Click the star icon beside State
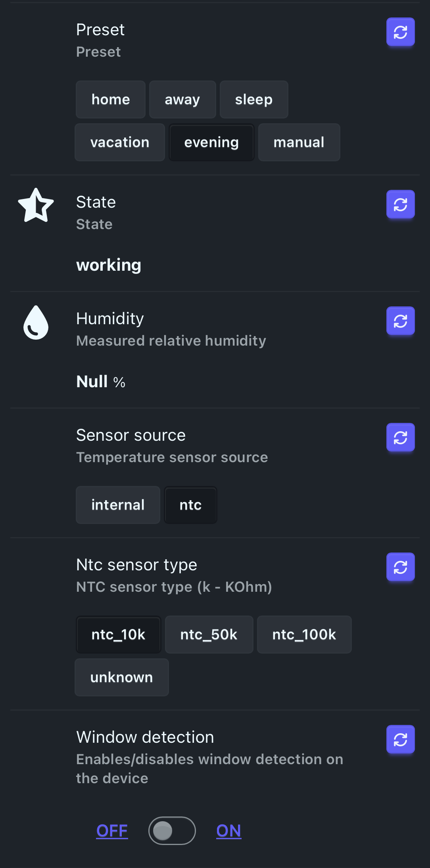 (x=36, y=205)
